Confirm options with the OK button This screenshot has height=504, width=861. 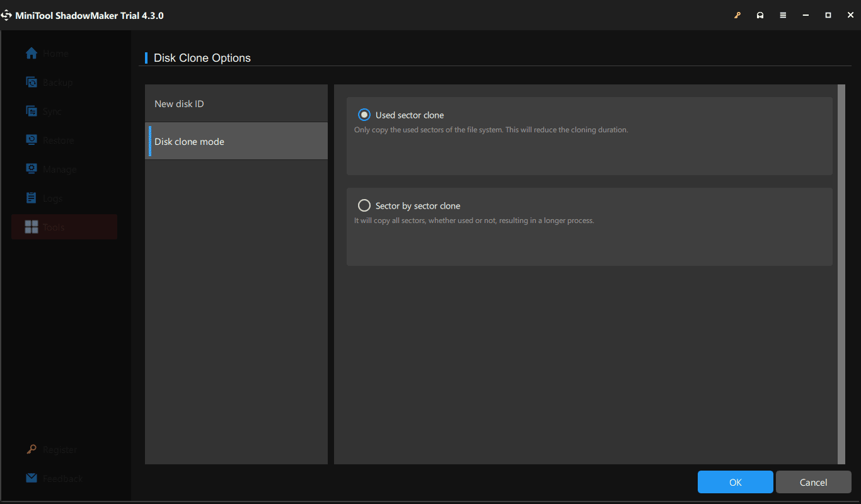735,481
